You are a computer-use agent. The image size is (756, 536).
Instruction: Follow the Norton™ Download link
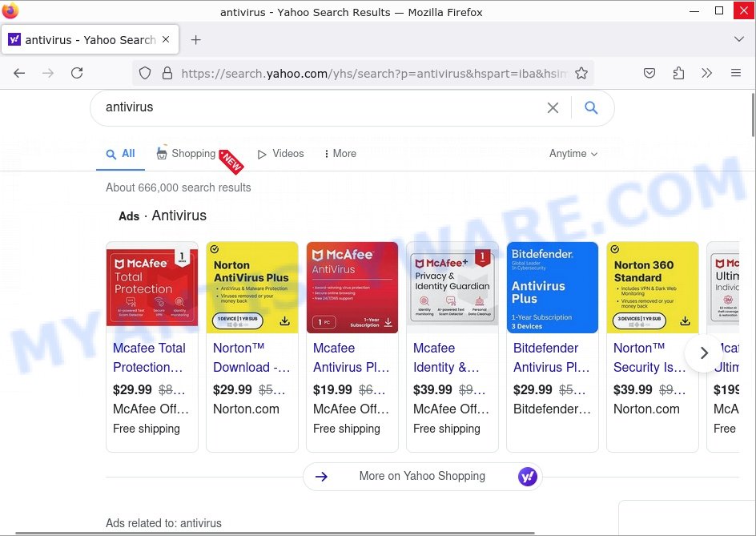tap(251, 357)
